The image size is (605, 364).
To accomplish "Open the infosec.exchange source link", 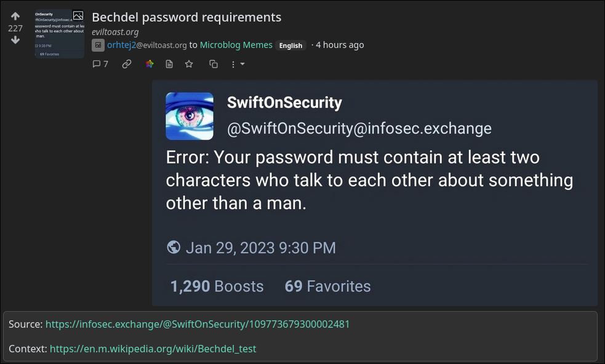I will click(x=198, y=324).
